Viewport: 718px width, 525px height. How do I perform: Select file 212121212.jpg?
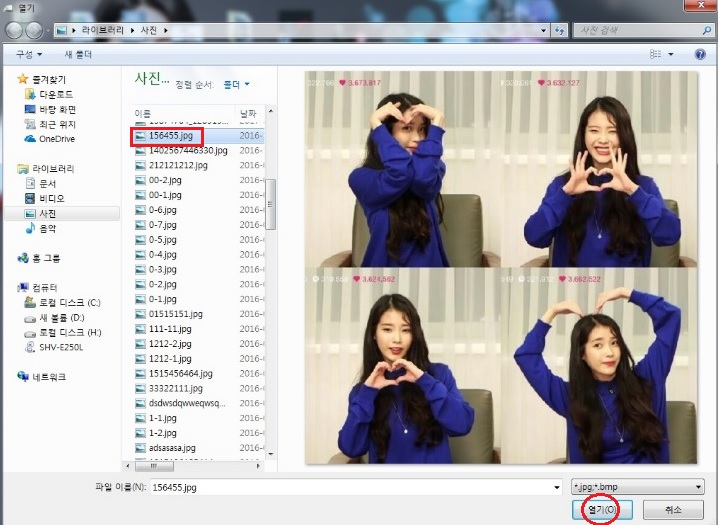tap(178, 165)
